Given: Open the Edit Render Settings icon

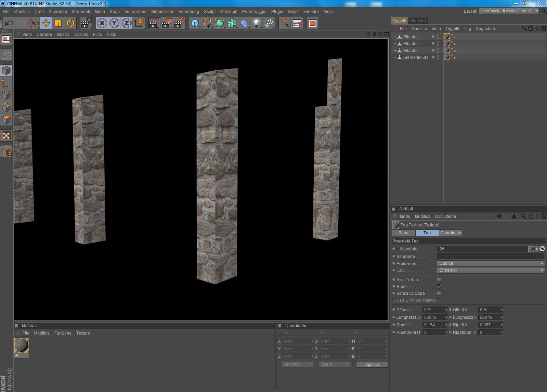Looking at the screenshot, I should point(179,23).
